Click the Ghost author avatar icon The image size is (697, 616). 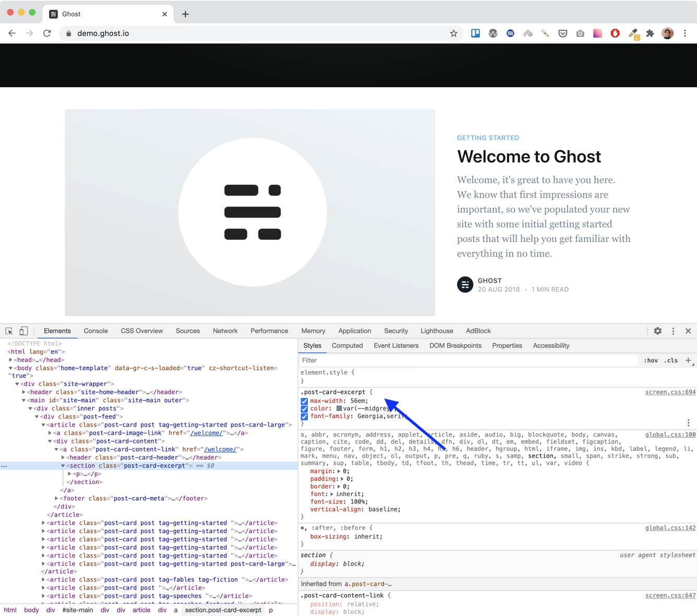click(465, 285)
